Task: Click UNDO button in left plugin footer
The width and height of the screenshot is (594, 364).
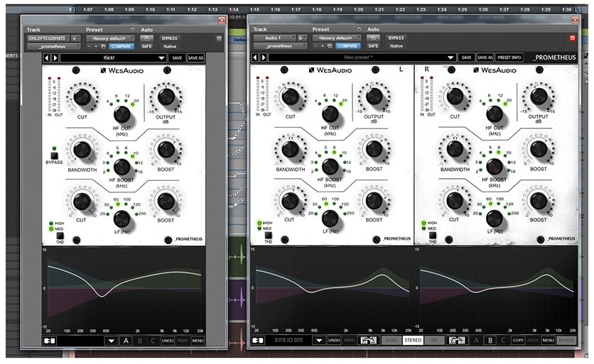Action: point(168,341)
